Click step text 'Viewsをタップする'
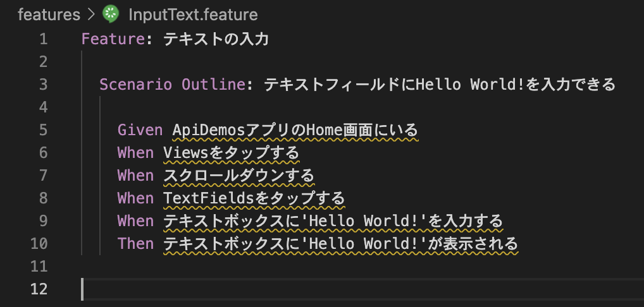 (x=232, y=153)
